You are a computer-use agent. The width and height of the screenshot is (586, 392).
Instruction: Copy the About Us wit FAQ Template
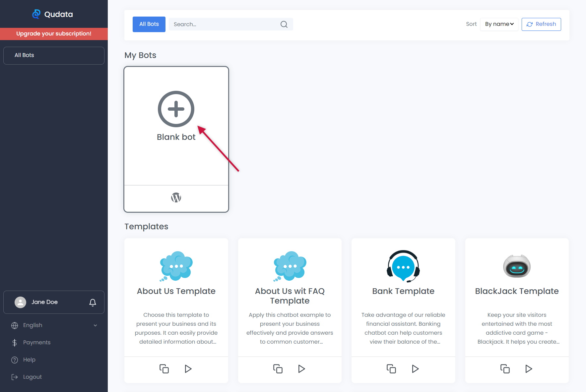point(278,369)
